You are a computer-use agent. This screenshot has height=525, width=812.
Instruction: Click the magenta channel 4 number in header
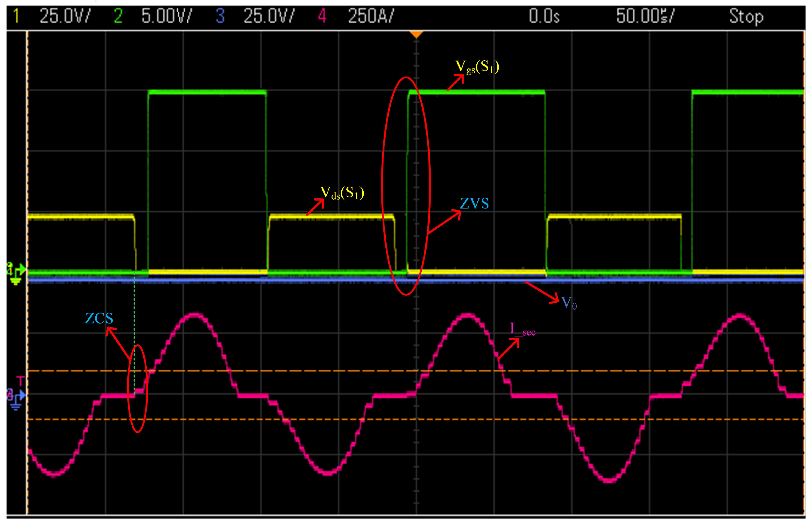point(322,16)
